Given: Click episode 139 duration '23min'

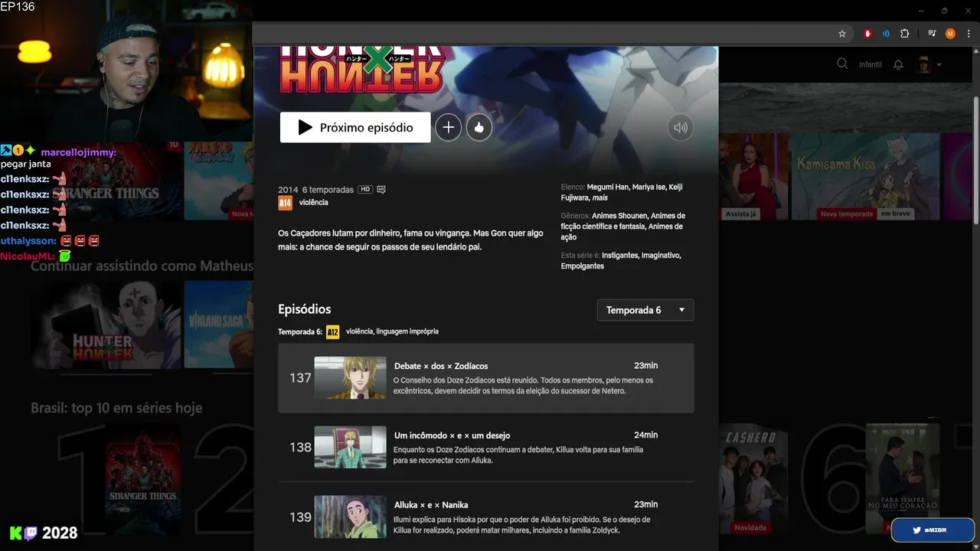Looking at the screenshot, I should coord(645,504).
